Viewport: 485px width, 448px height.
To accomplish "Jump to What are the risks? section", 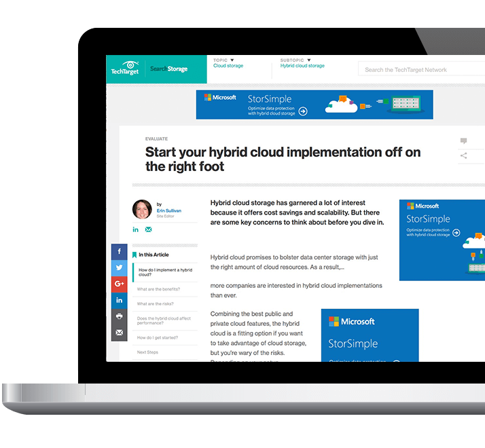I will pyautogui.click(x=156, y=303).
